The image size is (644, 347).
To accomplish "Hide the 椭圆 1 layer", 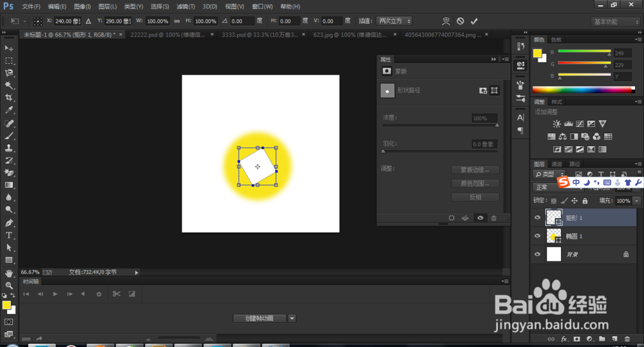I will coord(537,236).
